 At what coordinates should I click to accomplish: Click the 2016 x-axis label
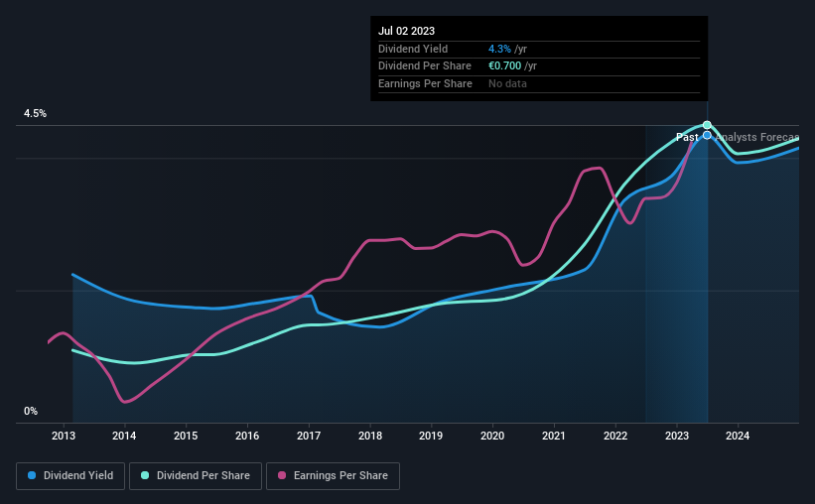coord(247,436)
